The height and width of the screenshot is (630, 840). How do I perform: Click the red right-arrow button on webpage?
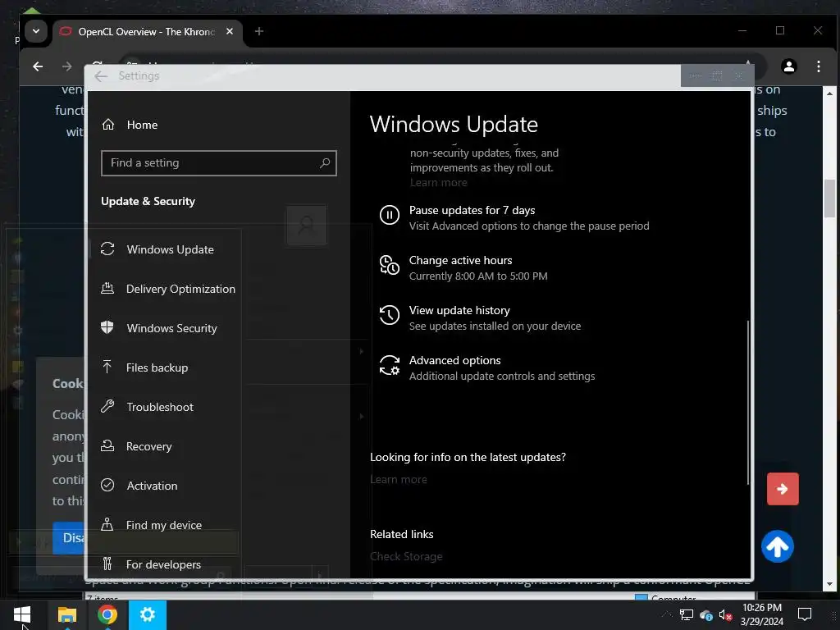[x=783, y=489]
